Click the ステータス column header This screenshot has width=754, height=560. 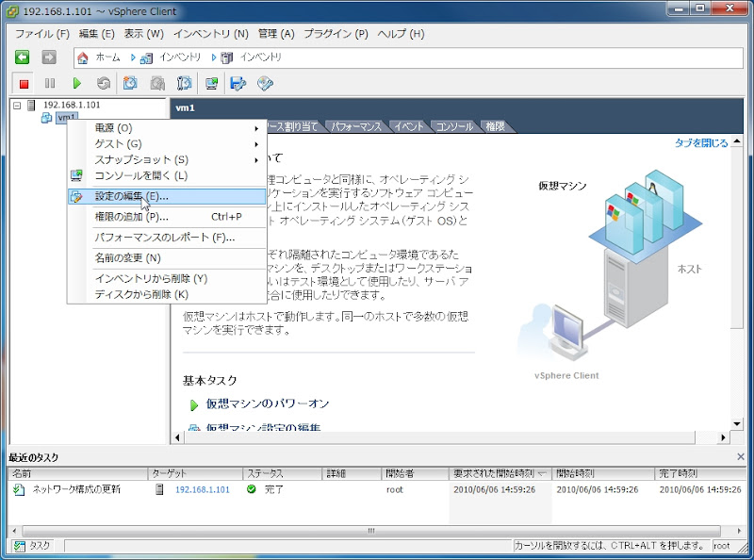click(x=283, y=474)
